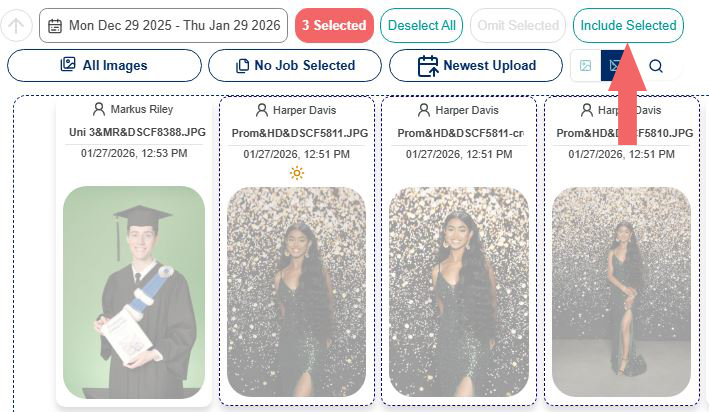Image resolution: width=709 pixels, height=412 pixels.
Task: Open the search magnifier icon
Action: click(x=656, y=66)
